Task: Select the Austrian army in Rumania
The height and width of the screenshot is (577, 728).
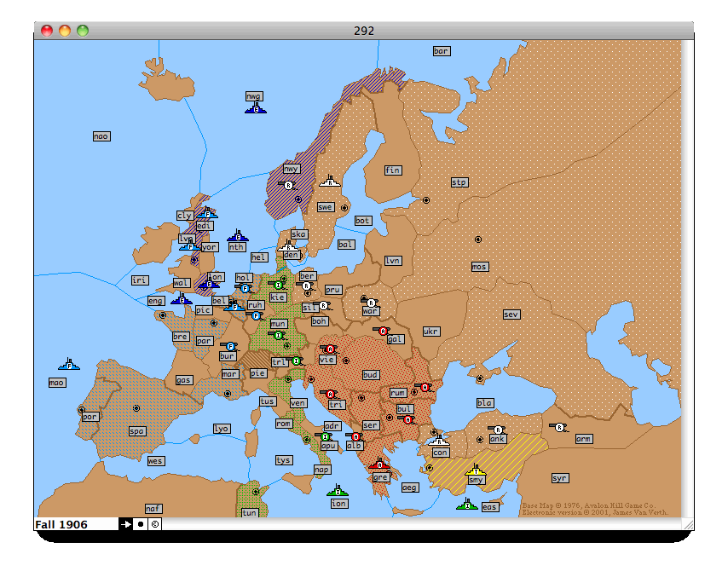Action: [x=425, y=387]
